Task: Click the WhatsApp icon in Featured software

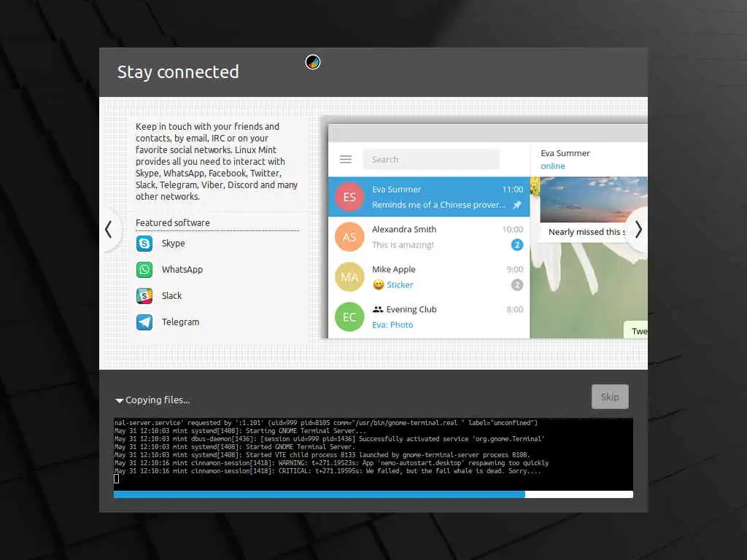Action: (x=144, y=270)
